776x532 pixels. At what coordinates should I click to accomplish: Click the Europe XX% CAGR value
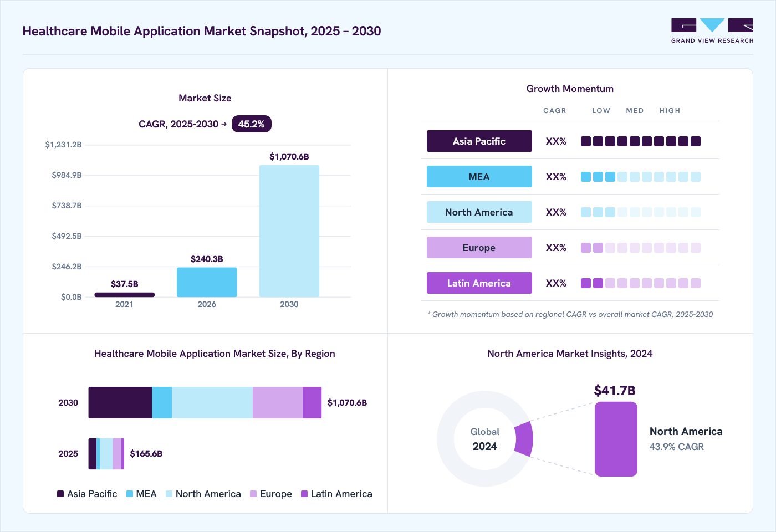[556, 248]
